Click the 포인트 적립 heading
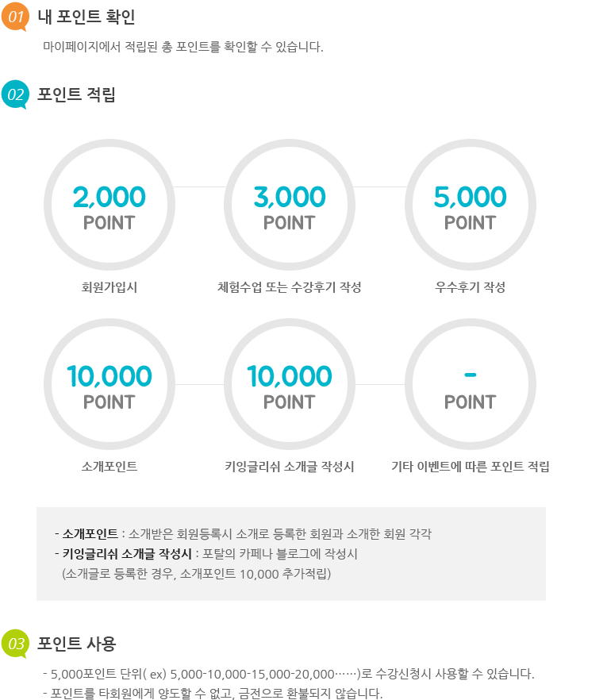 76,94
